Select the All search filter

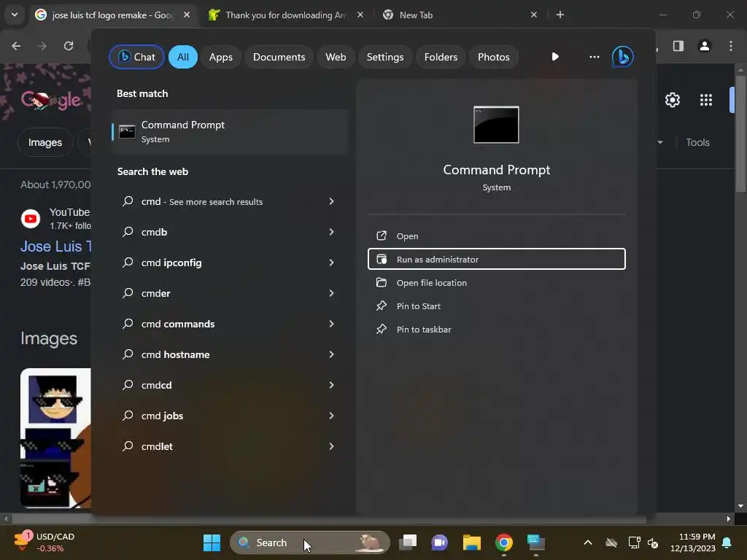tap(183, 57)
